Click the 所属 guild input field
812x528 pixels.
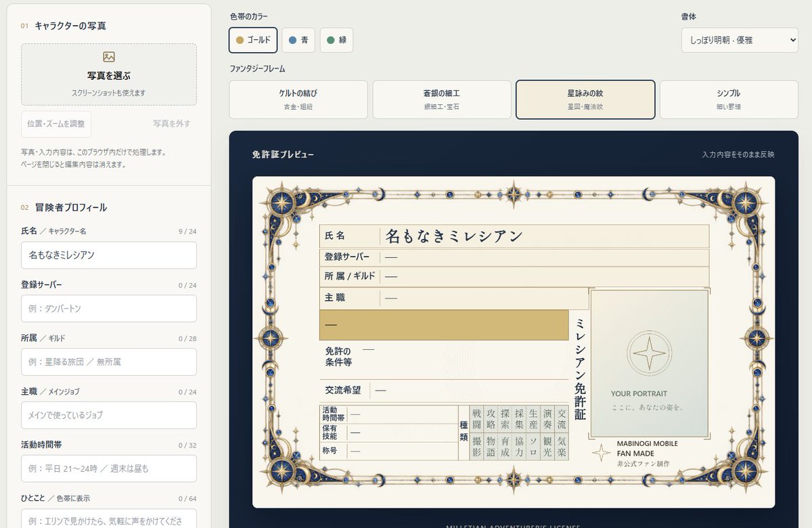pyautogui.click(x=109, y=362)
